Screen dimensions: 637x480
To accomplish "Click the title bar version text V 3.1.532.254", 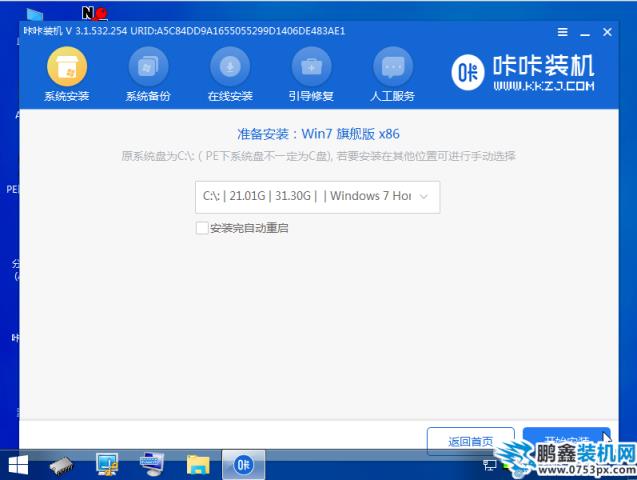I will [96, 31].
